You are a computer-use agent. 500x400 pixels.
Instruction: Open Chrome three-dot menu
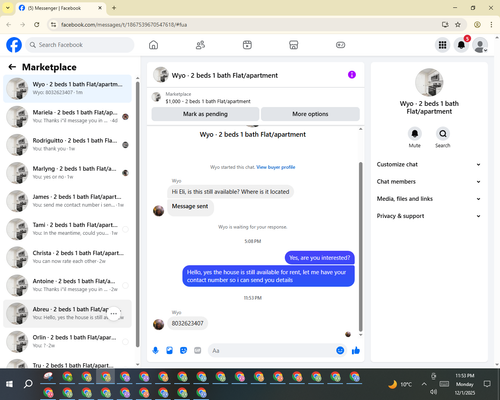[x=491, y=25]
